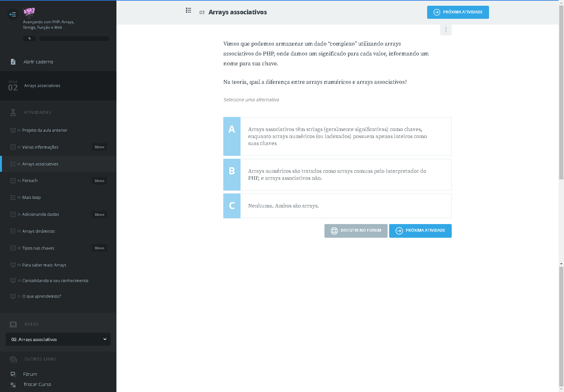Click the video icon beside Foreach
Screen dimensions: 564x392
(13, 181)
